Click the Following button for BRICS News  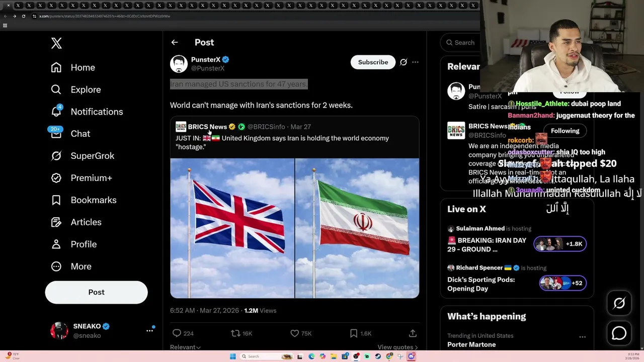[x=565, y=131]
